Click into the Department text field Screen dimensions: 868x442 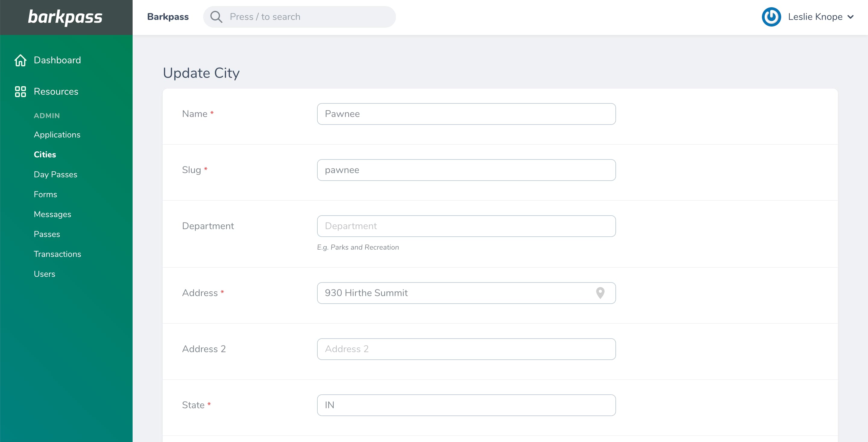pyautogui.click(x=466, y=226)
